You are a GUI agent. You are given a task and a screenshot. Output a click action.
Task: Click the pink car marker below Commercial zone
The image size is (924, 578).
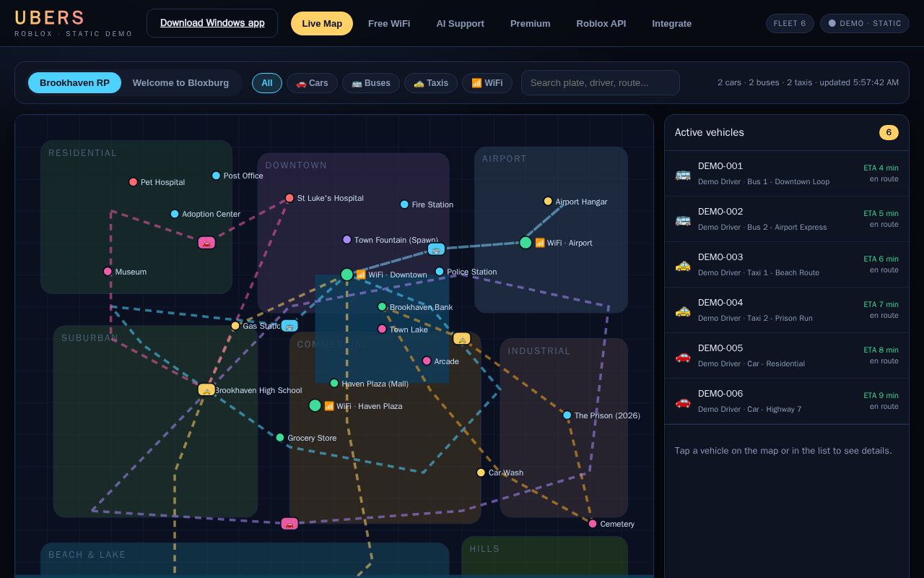[289, 524]
